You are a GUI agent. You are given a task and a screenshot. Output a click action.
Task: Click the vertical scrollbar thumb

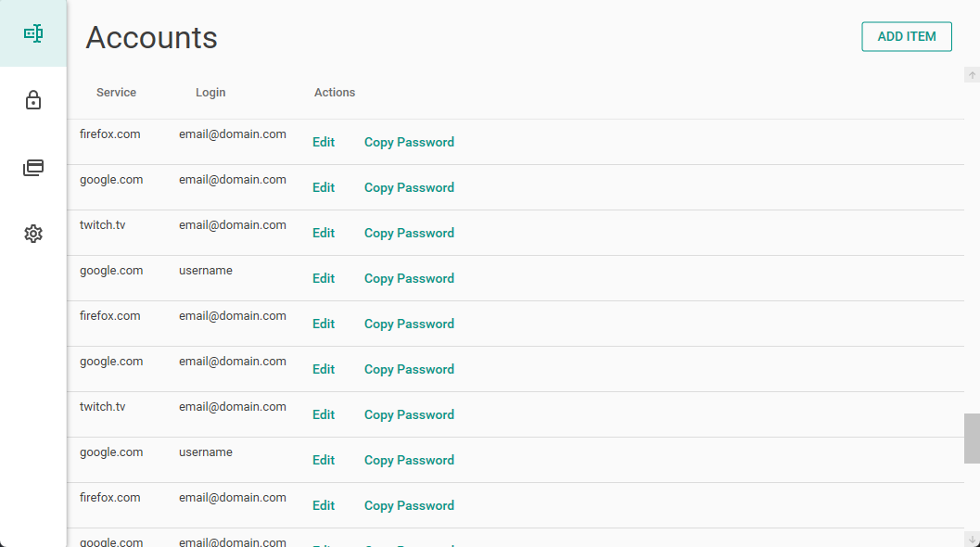[x=972, y=438]
